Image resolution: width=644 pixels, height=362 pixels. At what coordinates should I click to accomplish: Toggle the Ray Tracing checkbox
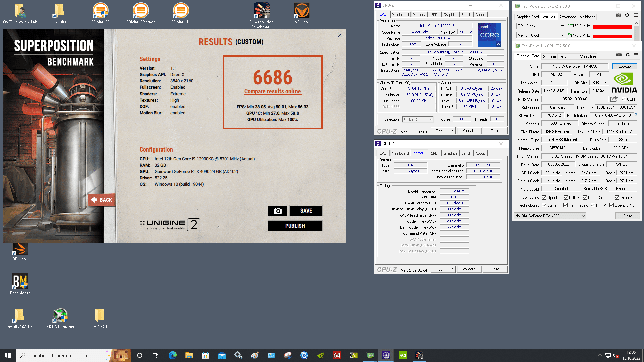pos(565,205)
